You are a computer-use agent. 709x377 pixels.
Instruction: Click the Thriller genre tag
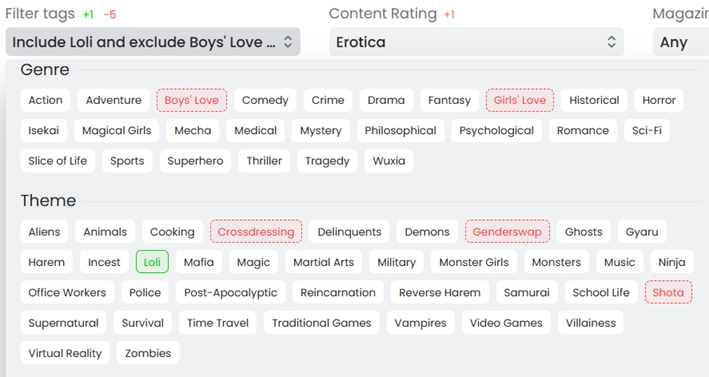pos(264,161)
